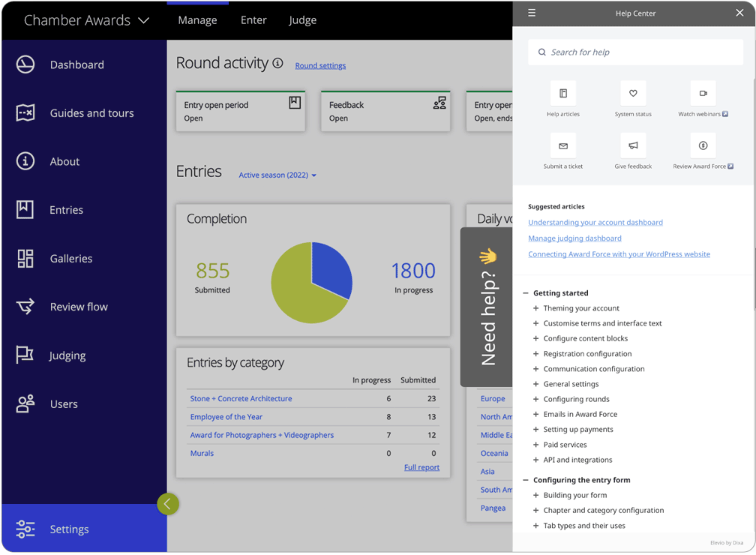Screen dimensions: 756x555
Task: Collapse the left sidebar with green arrow
Action: tap(168, 504)
